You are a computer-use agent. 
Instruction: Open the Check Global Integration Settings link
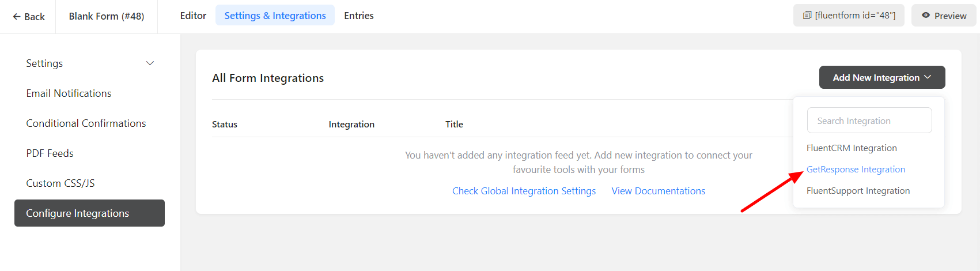524,191
